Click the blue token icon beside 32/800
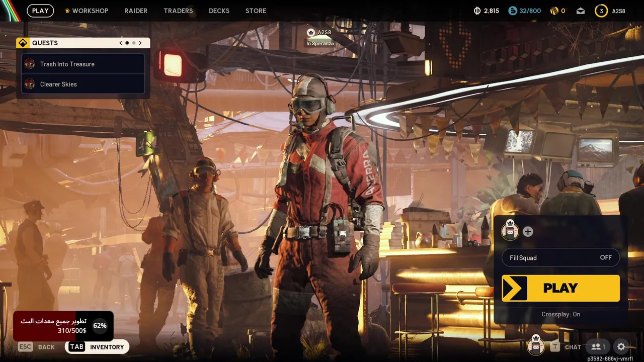The height and width of the screenshot is (362, 644). pyautogui.click(x=512, y=11)
